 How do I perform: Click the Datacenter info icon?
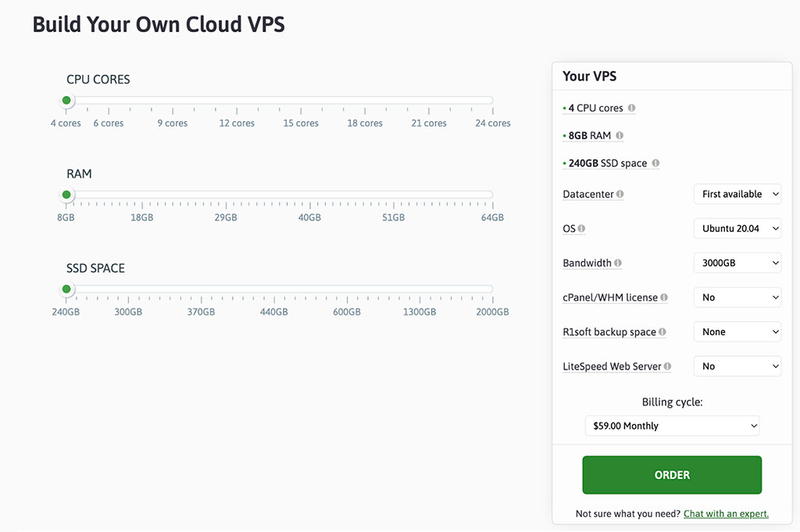click(620, 195)
